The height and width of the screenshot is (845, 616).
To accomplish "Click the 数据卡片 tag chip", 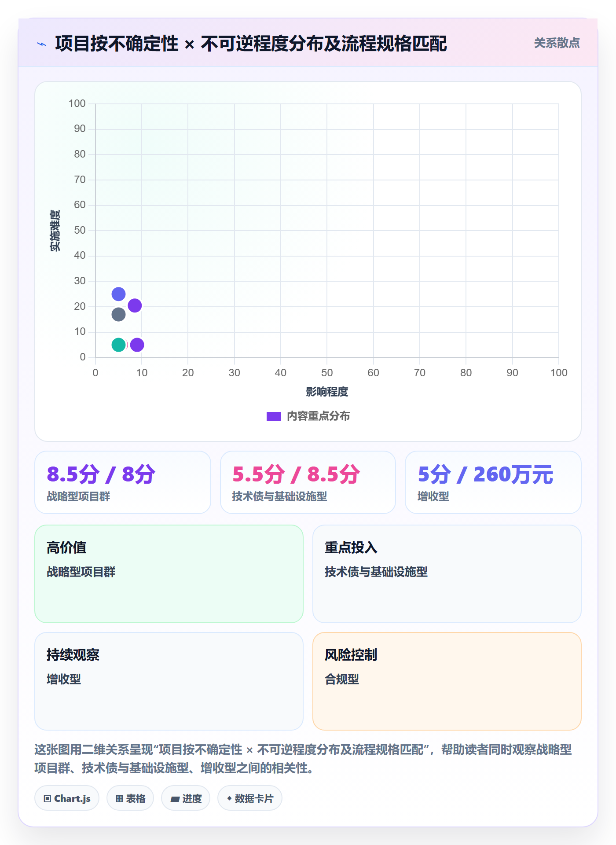I will 250,798.
